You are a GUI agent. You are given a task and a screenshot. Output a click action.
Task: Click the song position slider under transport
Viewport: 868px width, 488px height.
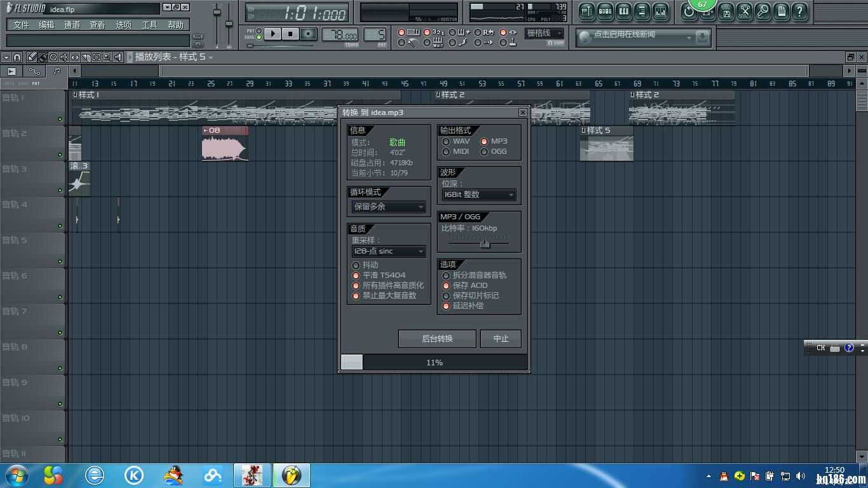(280, 46)
